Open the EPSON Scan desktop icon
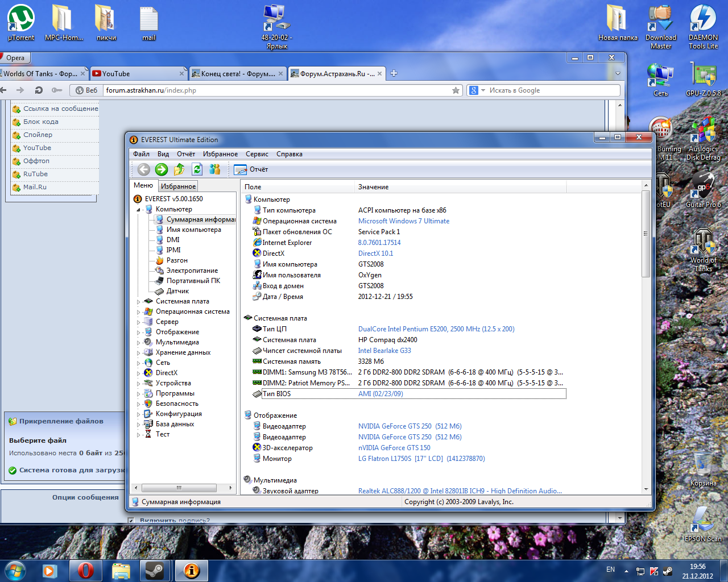The height and width of the screenshot is (582, 728). 703,523
